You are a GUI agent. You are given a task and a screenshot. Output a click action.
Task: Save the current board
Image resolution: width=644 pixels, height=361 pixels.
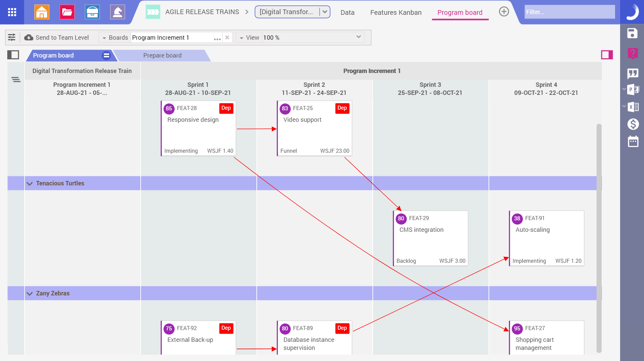pos(633,33)
